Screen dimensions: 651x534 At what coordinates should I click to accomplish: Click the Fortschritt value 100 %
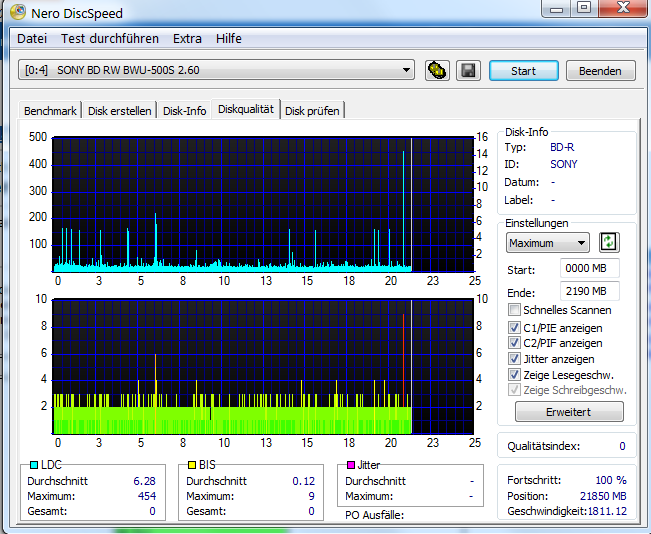611,480
